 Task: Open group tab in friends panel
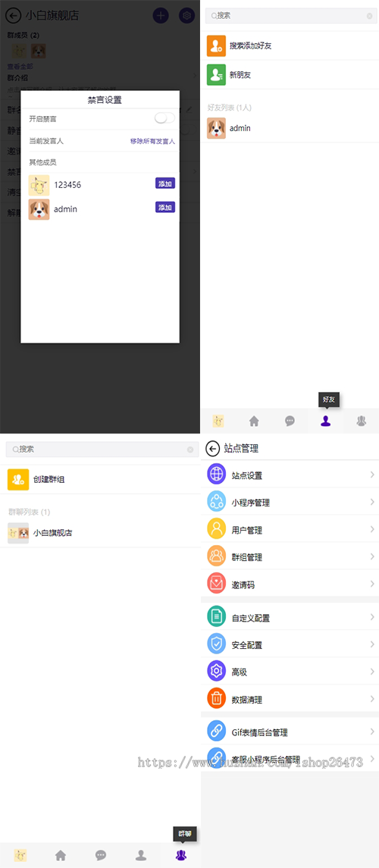[362, 421]
